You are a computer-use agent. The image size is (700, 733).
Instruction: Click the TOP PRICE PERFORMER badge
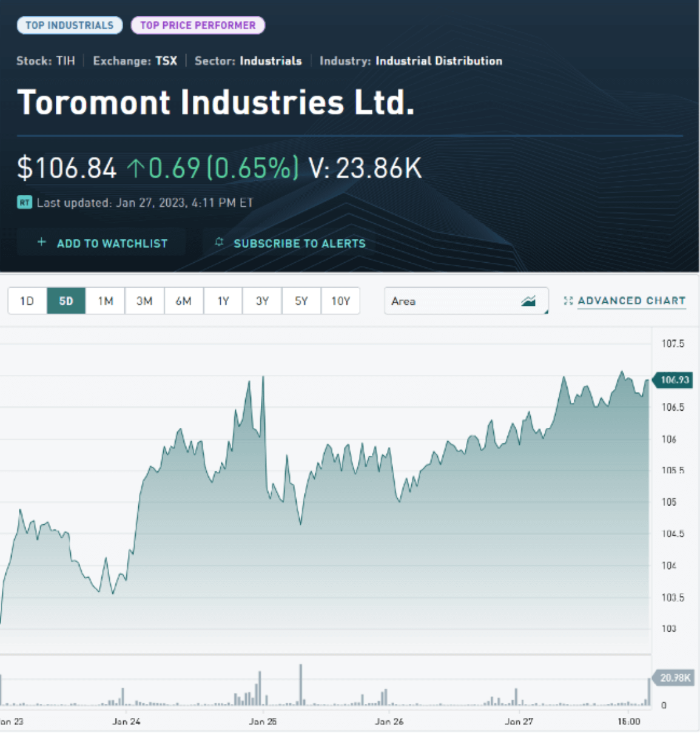(198, 25)
